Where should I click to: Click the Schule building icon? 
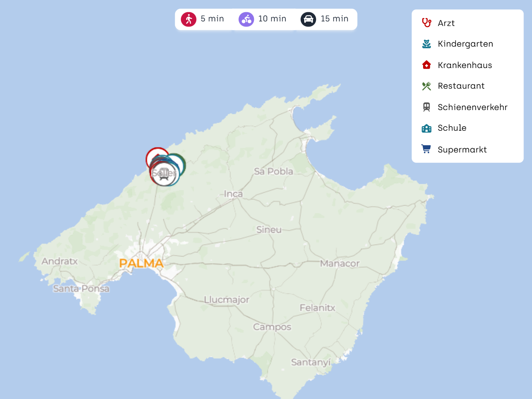[x=427, y=128]
